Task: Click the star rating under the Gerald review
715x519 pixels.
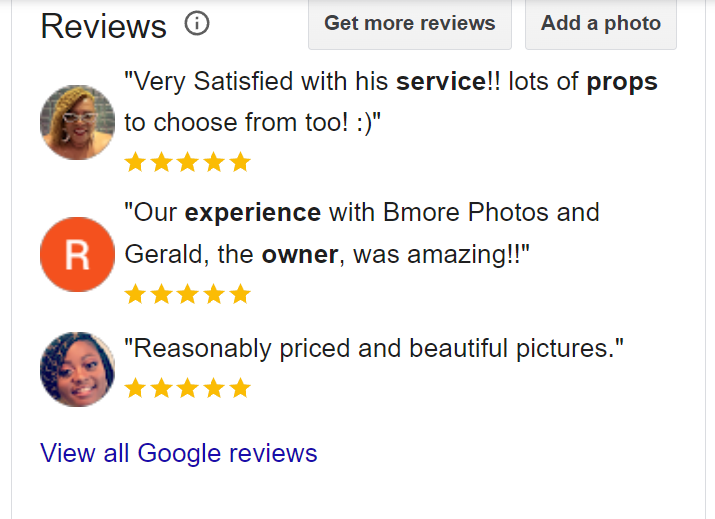Action: point(187,294)
